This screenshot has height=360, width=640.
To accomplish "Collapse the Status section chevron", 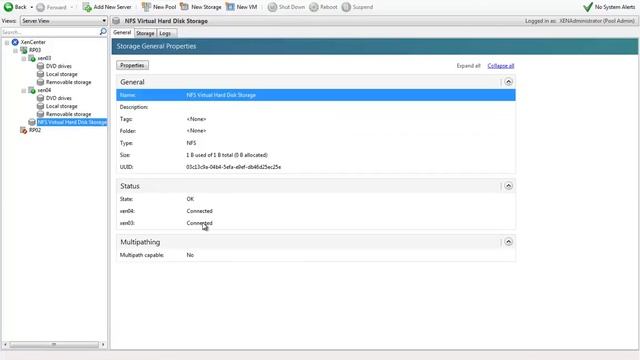I will pos(508,186).
